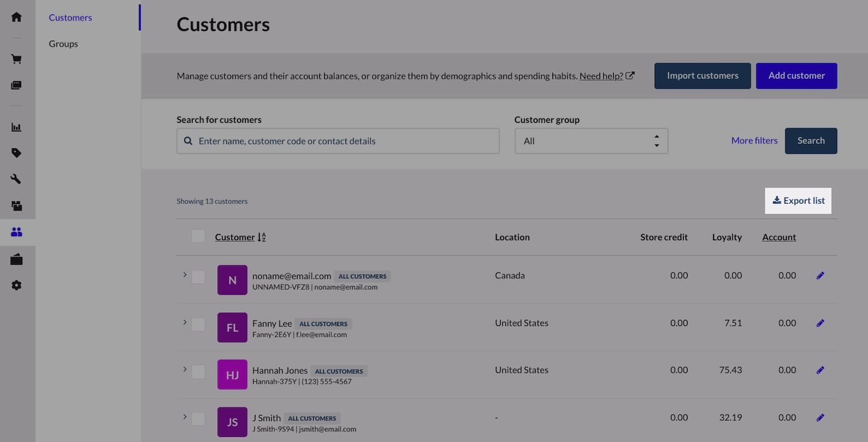Click the Add customer button
This screenshot has height=442, width=868.
(x=796, y=76)
